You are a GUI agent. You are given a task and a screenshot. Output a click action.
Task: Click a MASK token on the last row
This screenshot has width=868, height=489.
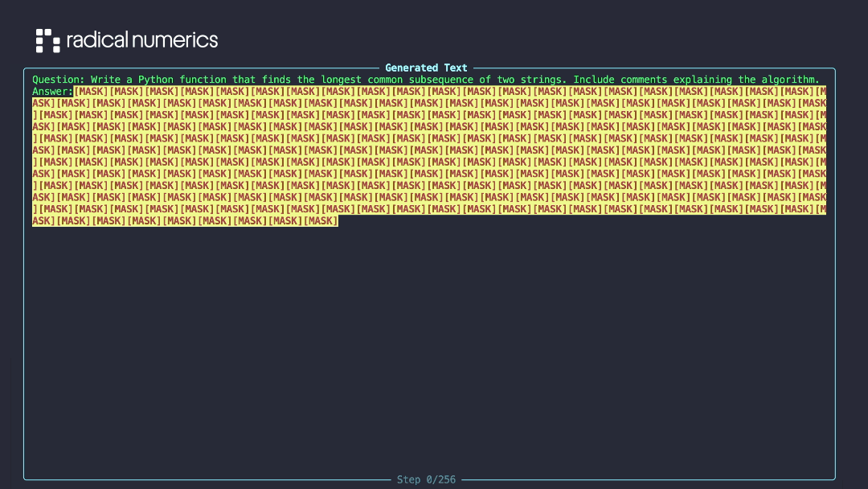pyautogui.click(x=161, y=220)
